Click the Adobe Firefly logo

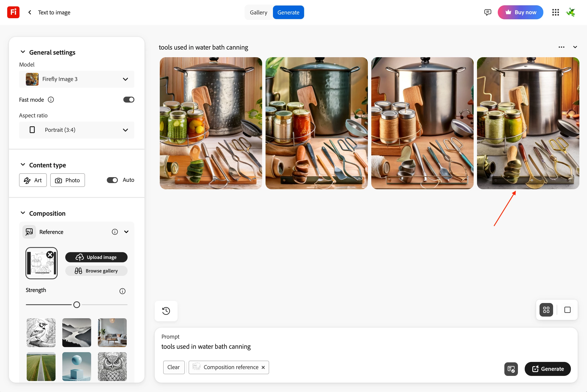tap(13, 12)
